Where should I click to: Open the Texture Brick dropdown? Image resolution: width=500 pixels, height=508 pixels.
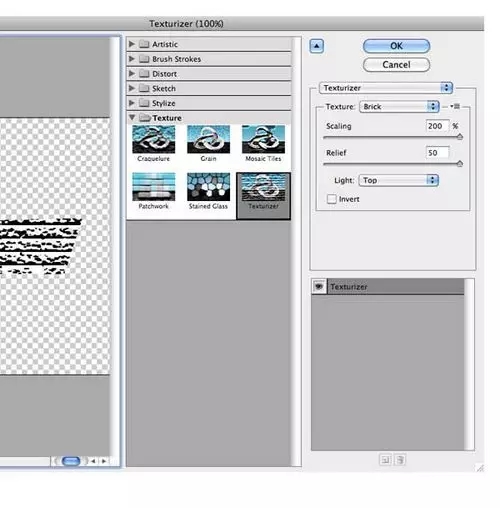coord(399,106)
